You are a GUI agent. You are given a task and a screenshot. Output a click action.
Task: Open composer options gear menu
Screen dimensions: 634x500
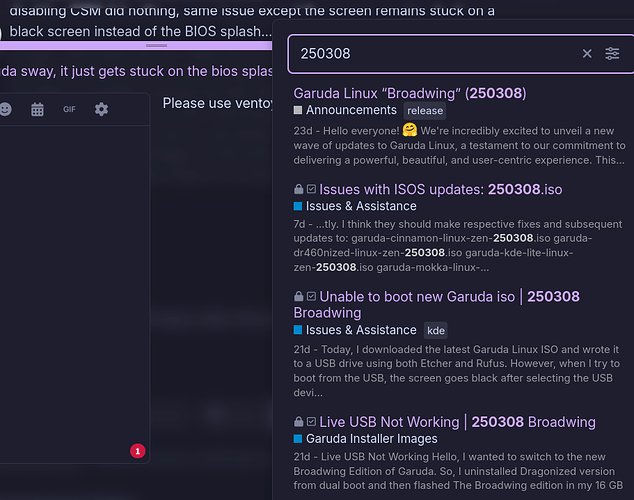(101, 109)
